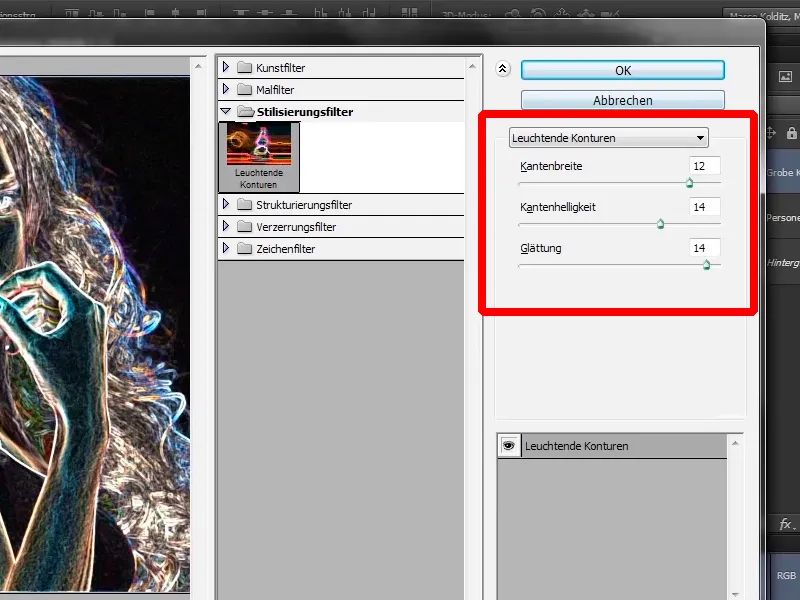Click the Malfilter folder icon
This screenshot has width=800, height=600.
[245, 89]
